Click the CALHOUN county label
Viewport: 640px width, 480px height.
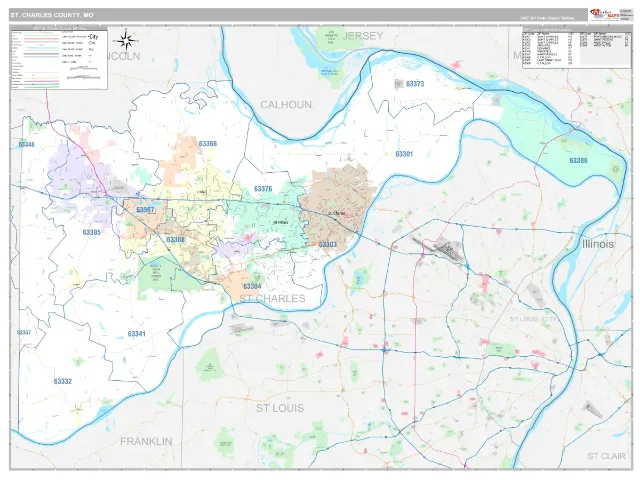[x=286, y=105]
